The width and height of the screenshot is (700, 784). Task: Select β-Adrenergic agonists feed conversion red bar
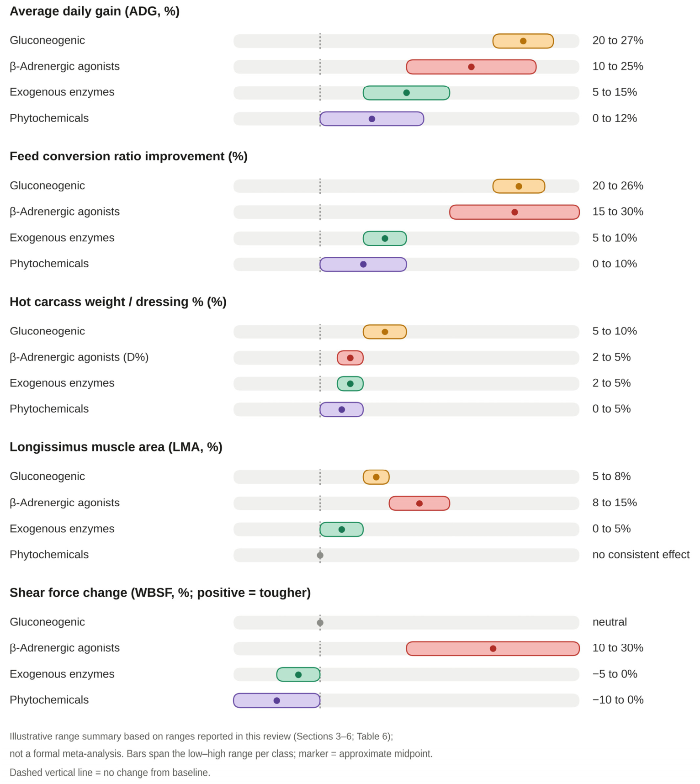tap(514, 212)
